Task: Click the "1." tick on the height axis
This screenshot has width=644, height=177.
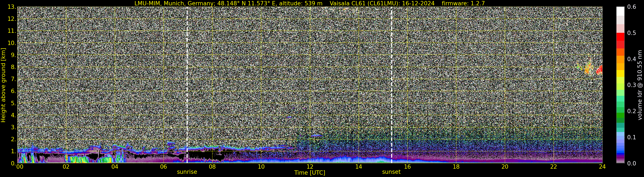Action: [x=13, y=151]
